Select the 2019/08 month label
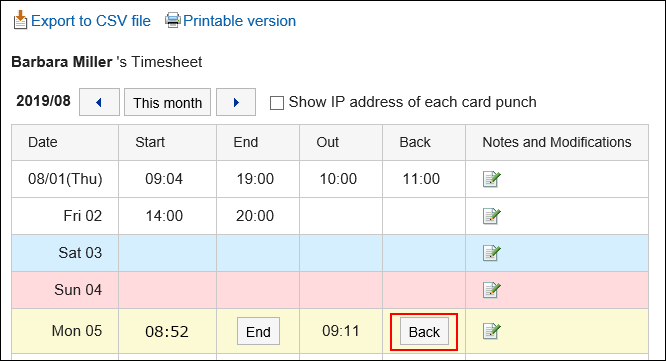The height and width of the screenshot is (361, 666). pyautogui.click(x=43, y=101)
